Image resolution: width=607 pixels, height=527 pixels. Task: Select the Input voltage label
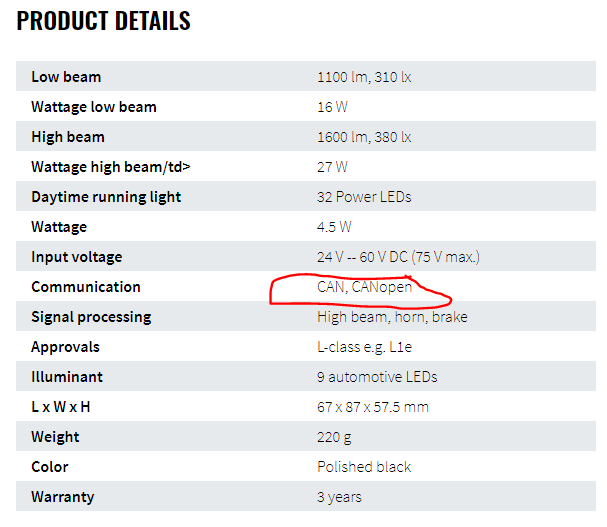pyautogui.click(x=79, y=257)
